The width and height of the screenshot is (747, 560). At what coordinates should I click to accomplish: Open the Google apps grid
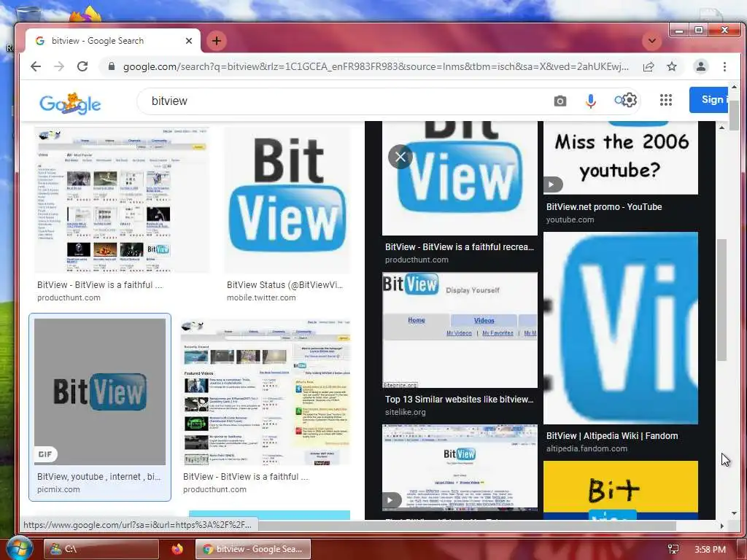coord(666,100)
